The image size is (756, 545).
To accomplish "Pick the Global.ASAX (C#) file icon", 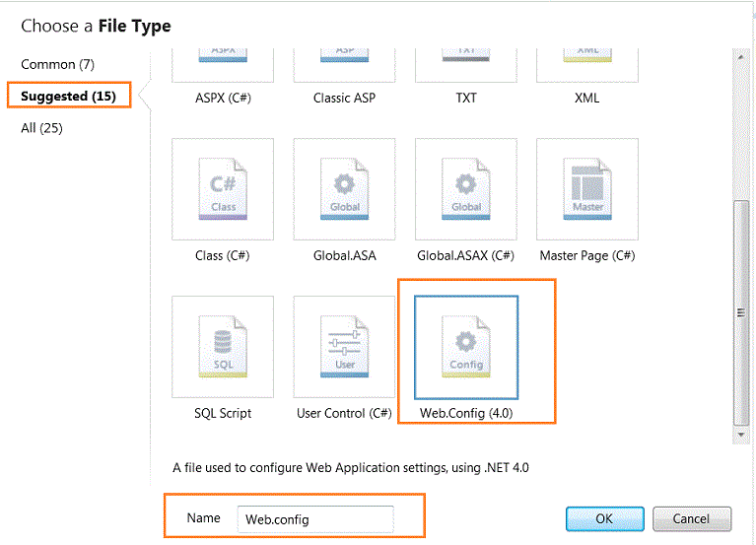I will pyautogui.click(x=466, y=189).
